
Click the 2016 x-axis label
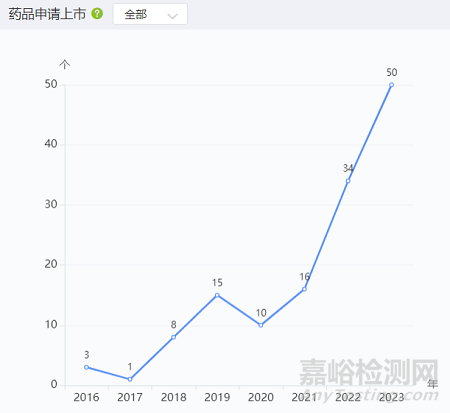click(x=86, y=397)
